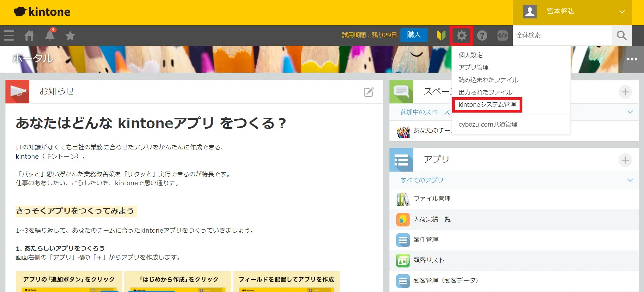Click the 案件管理 app icon
Viewport: 644px width, 292px height.
point(403,240)
